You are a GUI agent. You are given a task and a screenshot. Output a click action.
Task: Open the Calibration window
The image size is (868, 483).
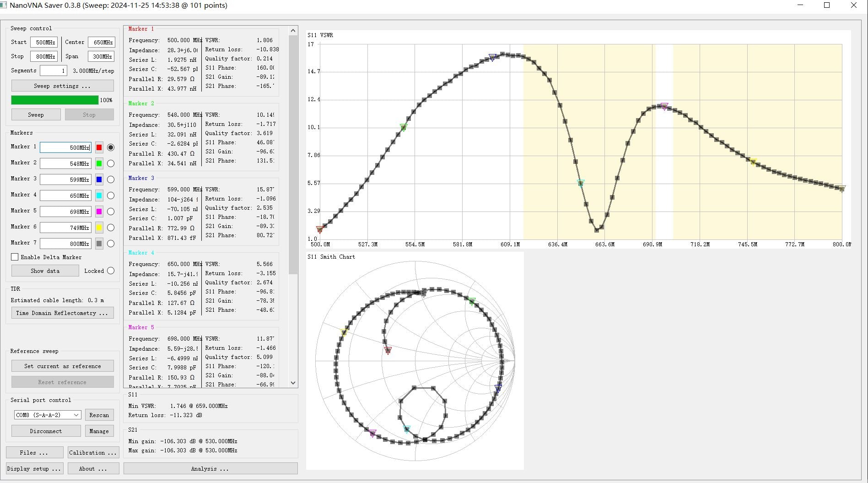[x=93, y=452]
